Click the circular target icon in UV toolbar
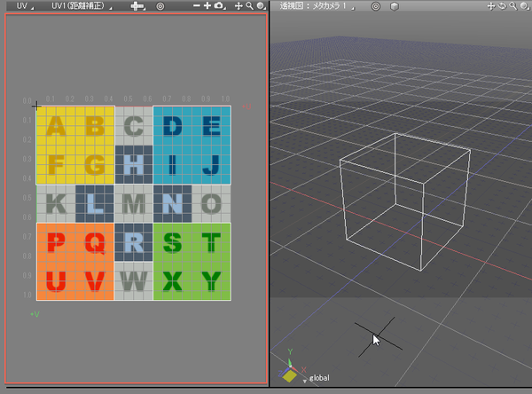 coord(160,5)
